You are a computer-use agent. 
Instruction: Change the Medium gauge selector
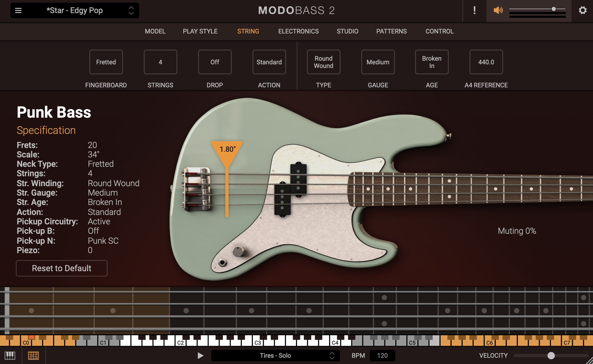click(x=378, y=62)
